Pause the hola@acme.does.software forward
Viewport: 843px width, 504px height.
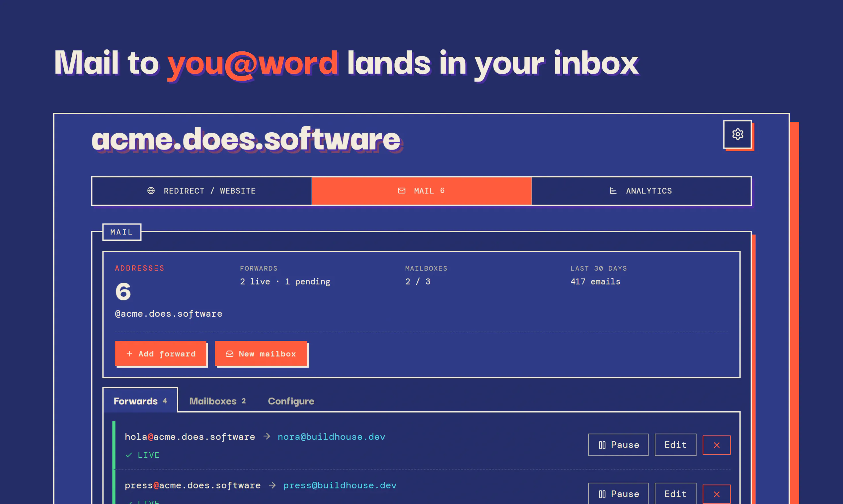618,445
